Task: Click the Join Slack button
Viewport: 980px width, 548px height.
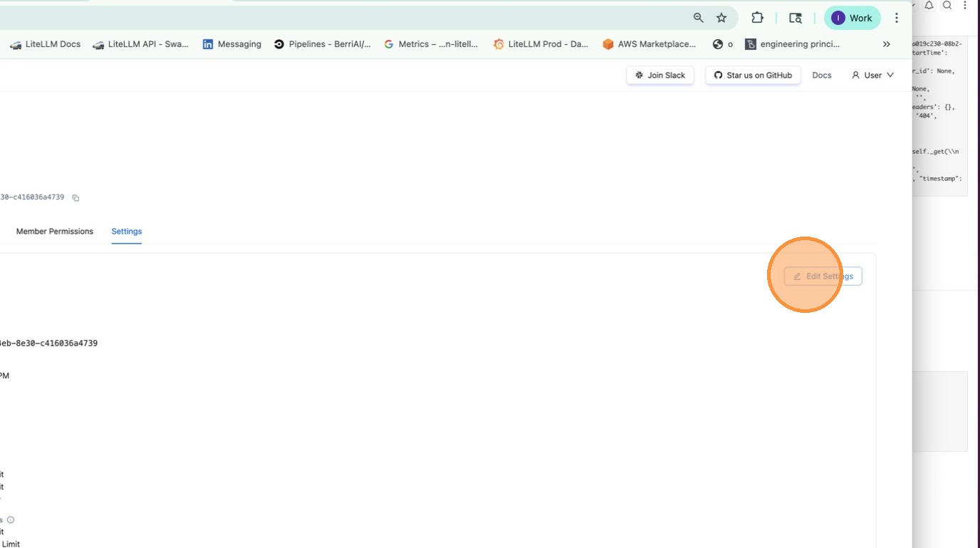Action: tap(660, 75)
